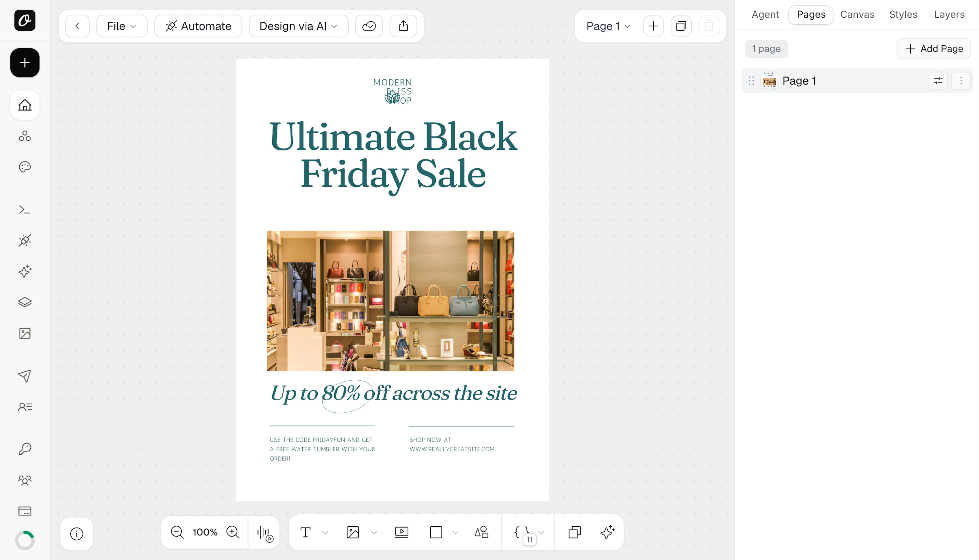Go back with the left chevron button

pos(77,26)
